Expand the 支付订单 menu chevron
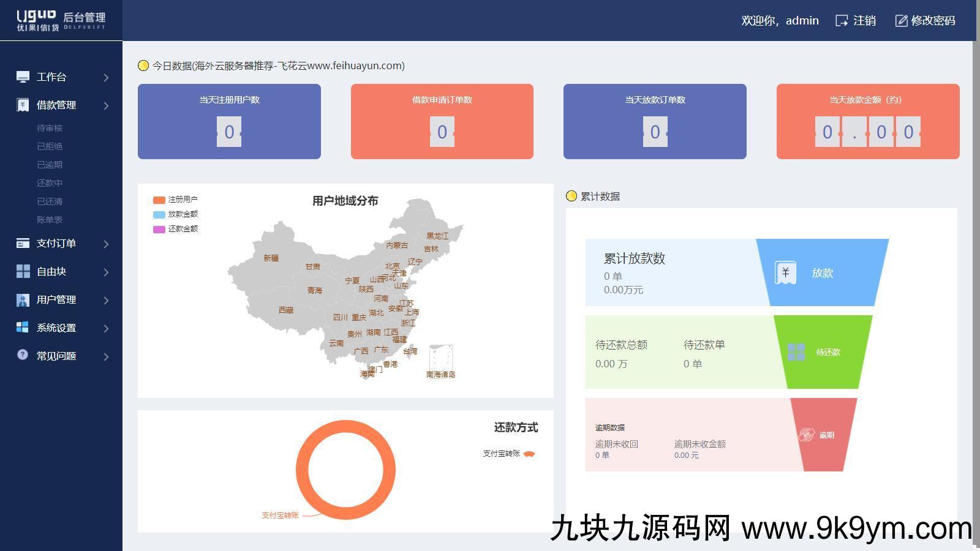Screen dimensions: 980x551 [x=106, y=244]
